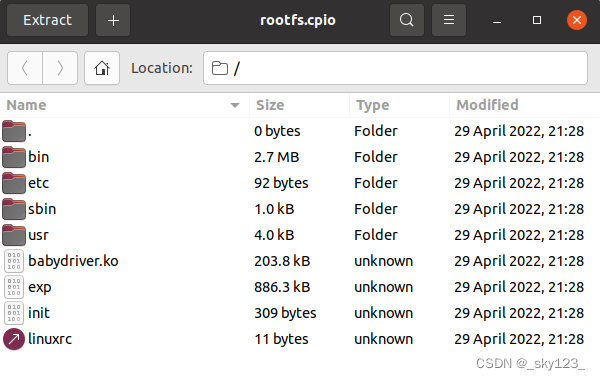The width and height of the screenshot is (600, 380).
Task: Open the hamburger menu button
Action: (x=449, y=20)
